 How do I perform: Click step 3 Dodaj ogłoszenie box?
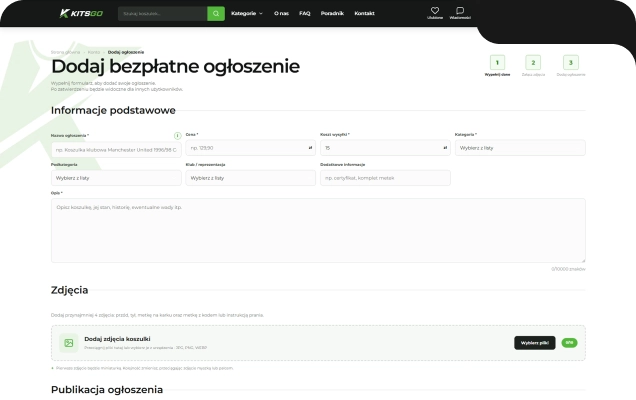[571, 62]
